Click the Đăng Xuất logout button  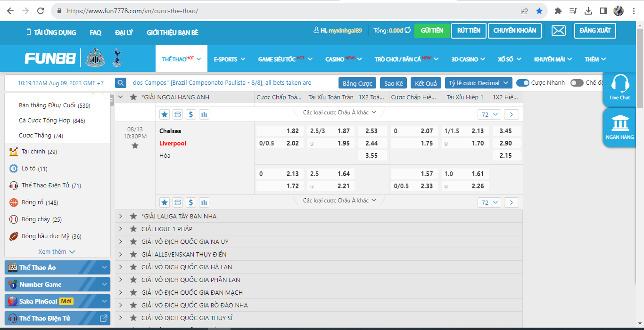pyautogui.click(x=594, y=31)
